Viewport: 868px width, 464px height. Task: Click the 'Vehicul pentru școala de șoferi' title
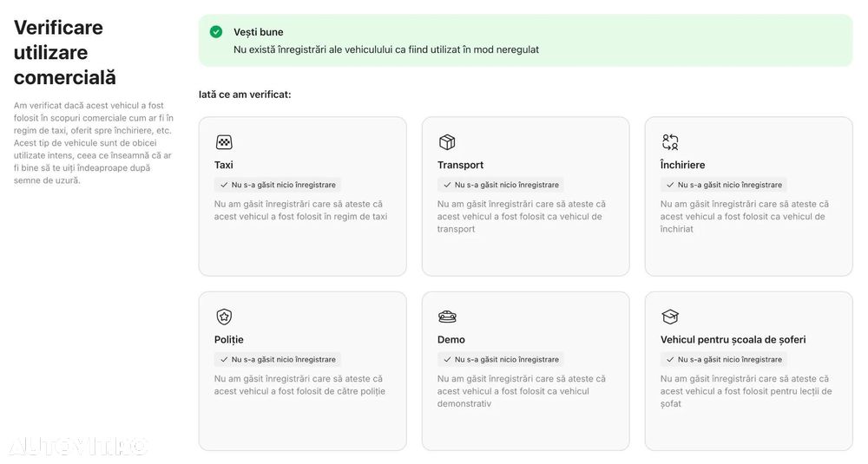pyautogui.click(x=733, y=340)
